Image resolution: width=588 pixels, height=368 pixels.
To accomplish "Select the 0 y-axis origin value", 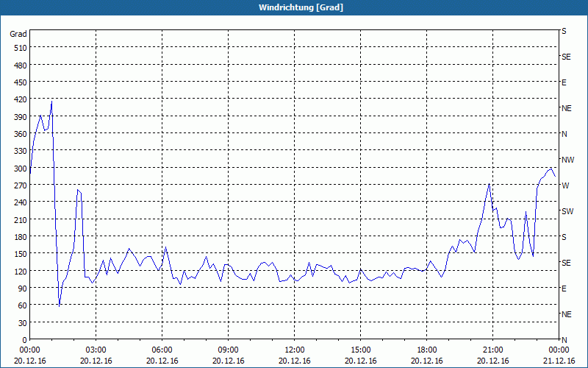I will pyautogui.click(x=25, y=340).
